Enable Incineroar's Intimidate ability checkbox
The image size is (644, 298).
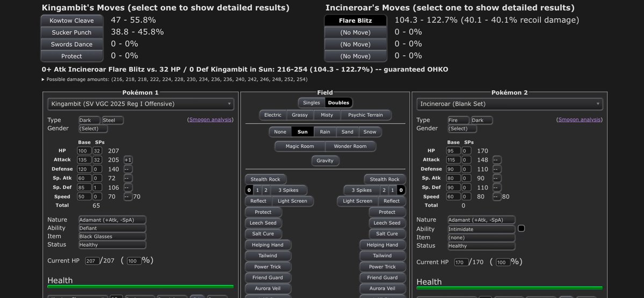pyautogui.click(x=521, y=229)
